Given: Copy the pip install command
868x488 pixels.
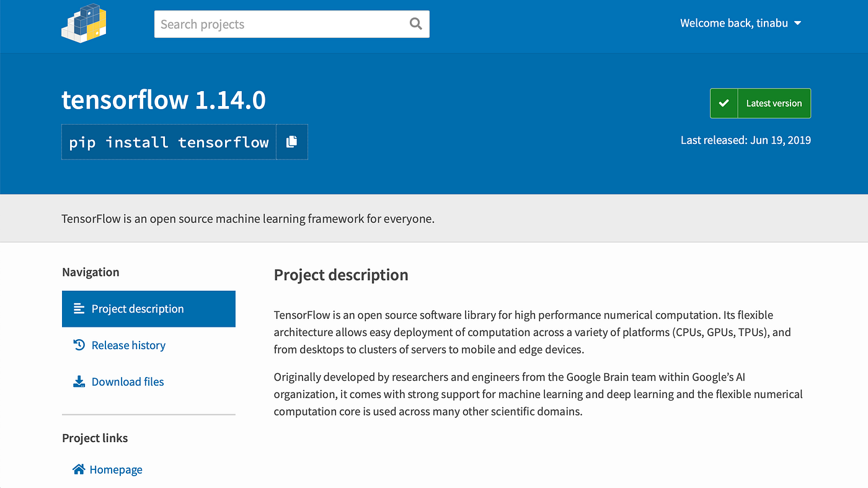Looking at the screenshot, I should pos(291,141).
